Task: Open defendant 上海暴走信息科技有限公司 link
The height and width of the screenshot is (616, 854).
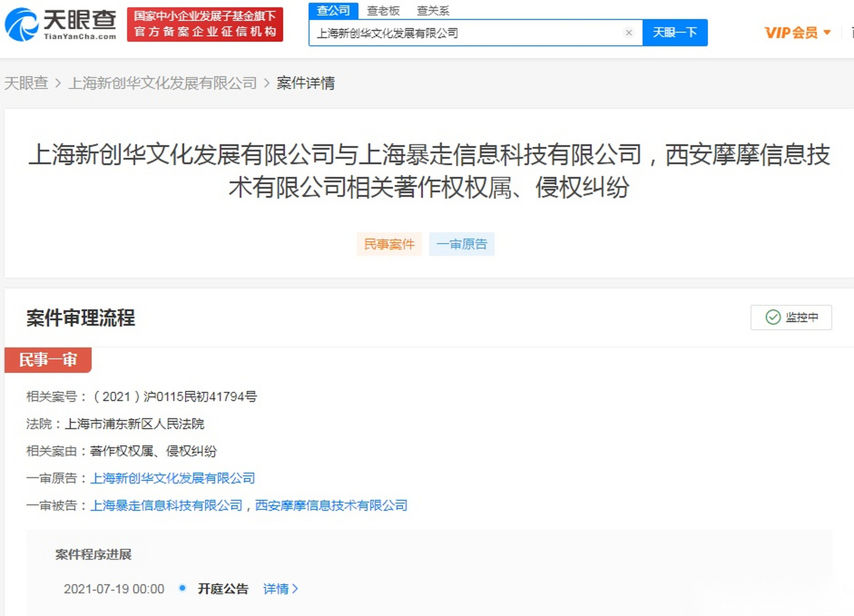Action: pyautogui.click(x=167, y=505)
